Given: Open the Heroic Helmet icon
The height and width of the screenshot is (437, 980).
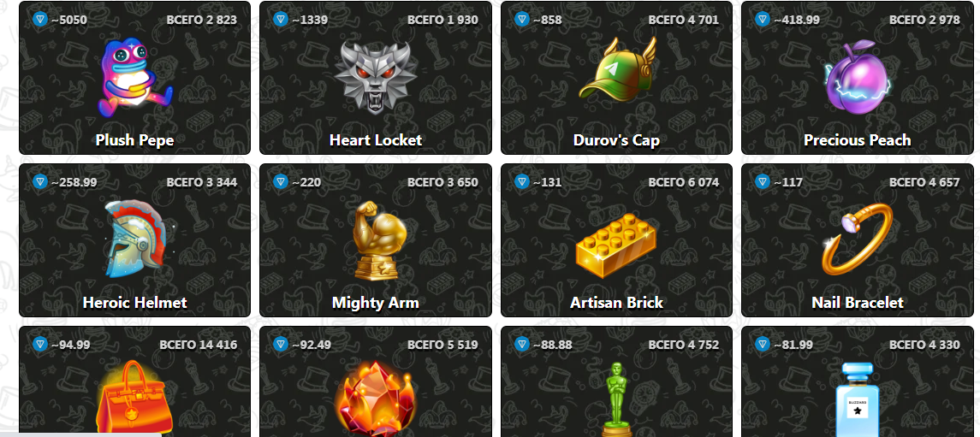Looking at the screenshot, I should click(134, 239).
